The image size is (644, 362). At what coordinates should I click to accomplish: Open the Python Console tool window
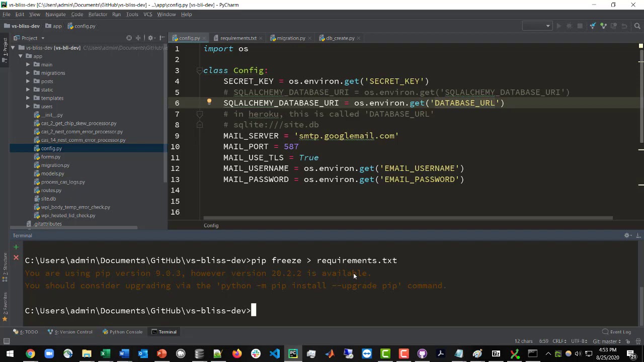coord(122,332)
